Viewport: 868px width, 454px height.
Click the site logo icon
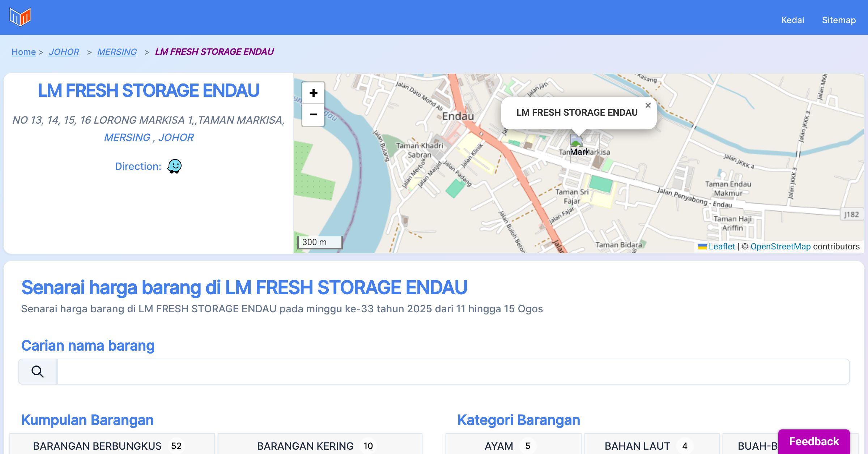point(20,17)
